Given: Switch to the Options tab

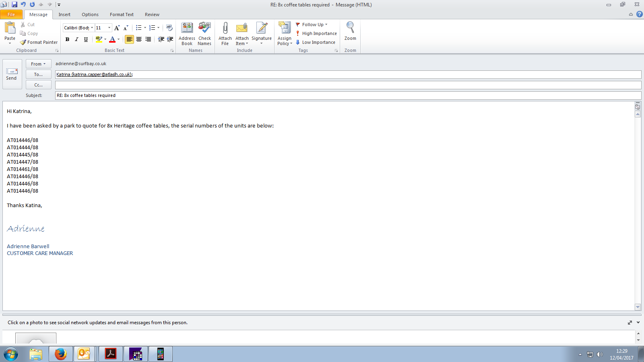Looking at the screenshot, I should click(x=90, y=14).
